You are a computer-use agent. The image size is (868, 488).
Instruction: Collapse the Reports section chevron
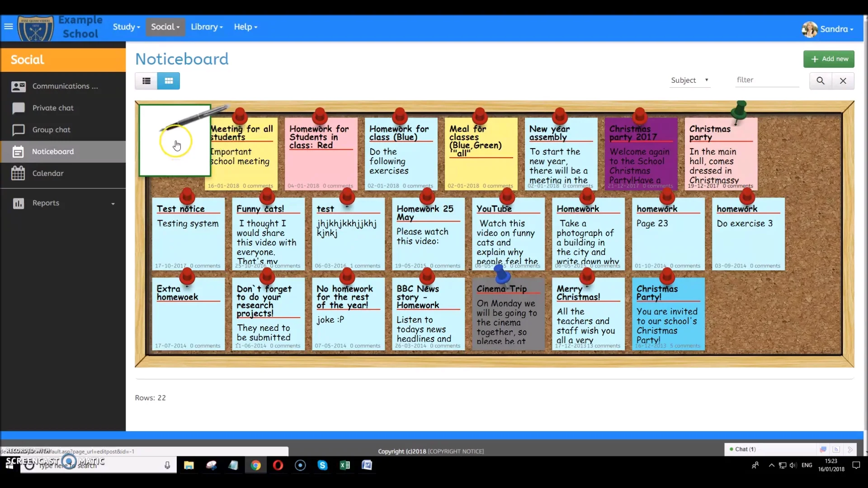tap(113, 203)
